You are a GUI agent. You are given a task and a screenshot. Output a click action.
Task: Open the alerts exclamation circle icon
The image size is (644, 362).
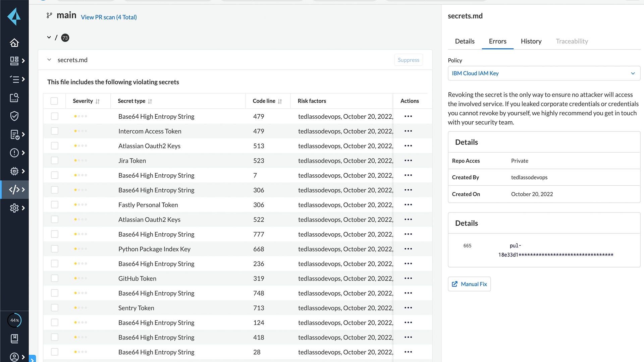coord(14,153)
